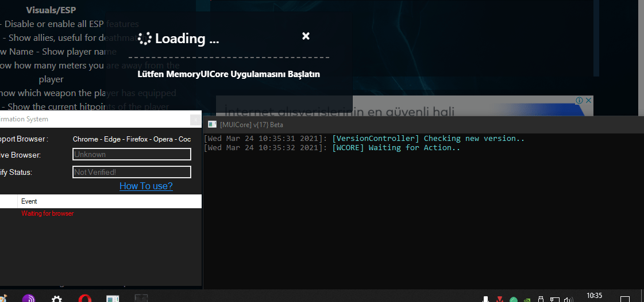This screenshot has width=644, height=302.
Task: Collapse the Confirmation System panel arrow button
Action: pyautogui.click(x=195, y=120)
